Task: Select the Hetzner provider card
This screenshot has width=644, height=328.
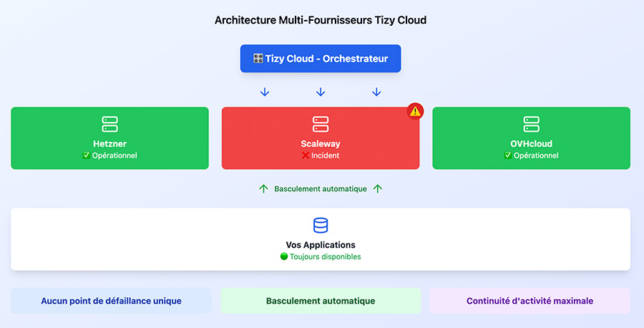Action: coord(109,138)
